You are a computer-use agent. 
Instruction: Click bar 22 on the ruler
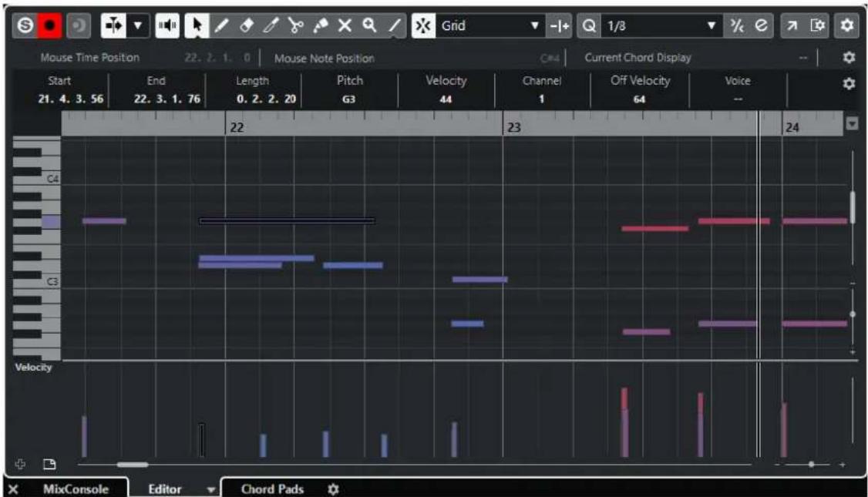(x=237, y=127)
